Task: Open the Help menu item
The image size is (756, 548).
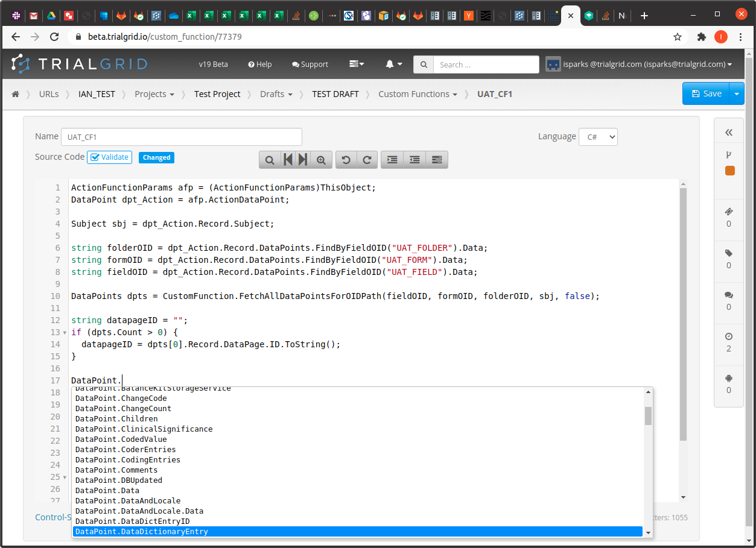Action: (260, 65)
